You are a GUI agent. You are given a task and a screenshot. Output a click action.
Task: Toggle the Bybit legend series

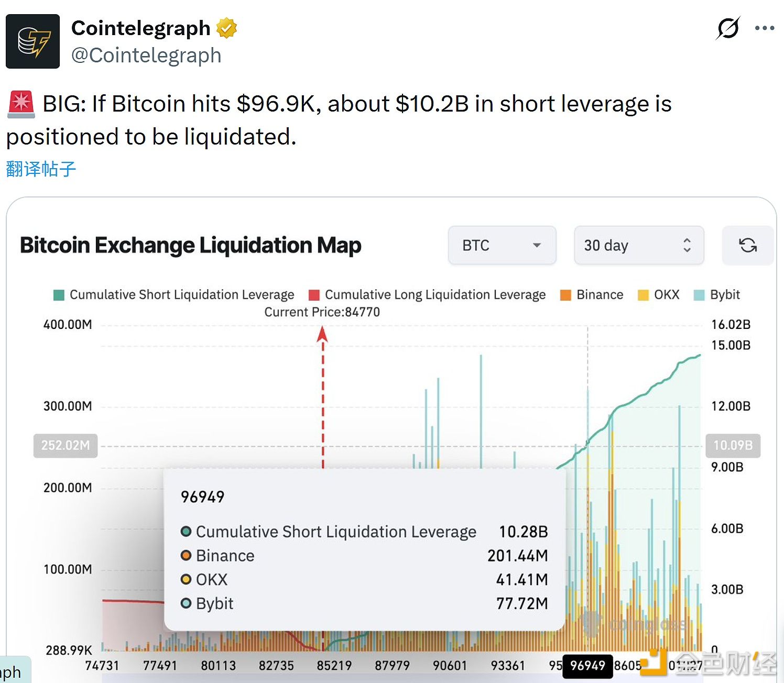[x=717, y=294]
